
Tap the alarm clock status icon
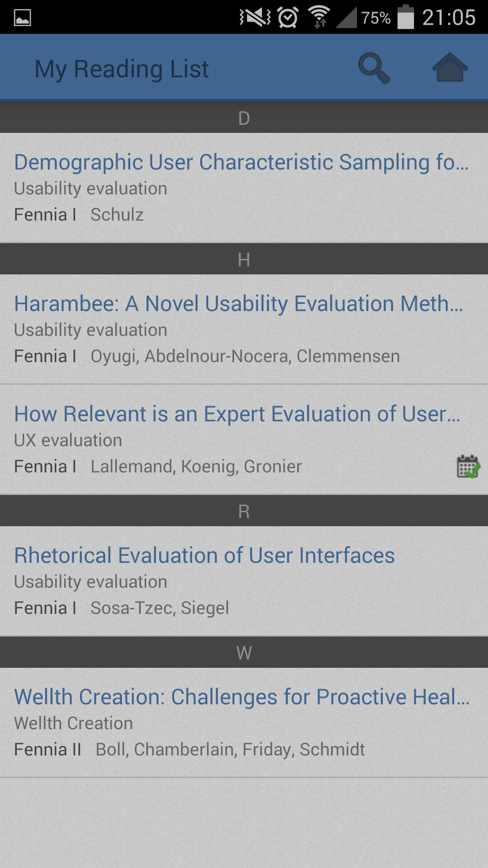click(288, 18)
